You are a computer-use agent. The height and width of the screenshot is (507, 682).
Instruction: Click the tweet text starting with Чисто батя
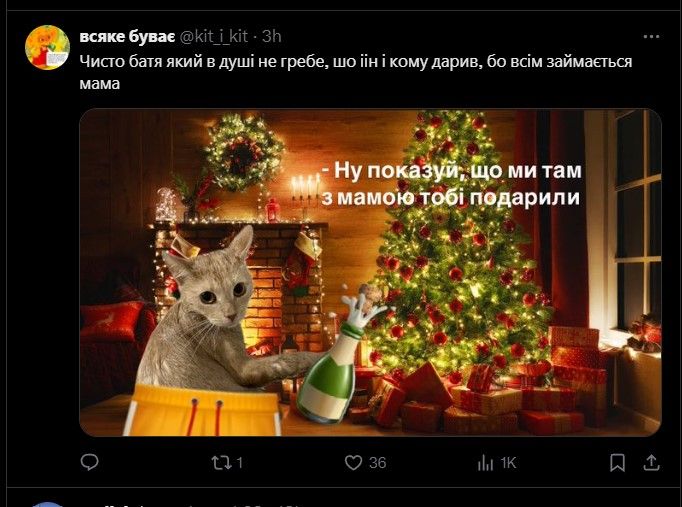click(x=356, y=72)
